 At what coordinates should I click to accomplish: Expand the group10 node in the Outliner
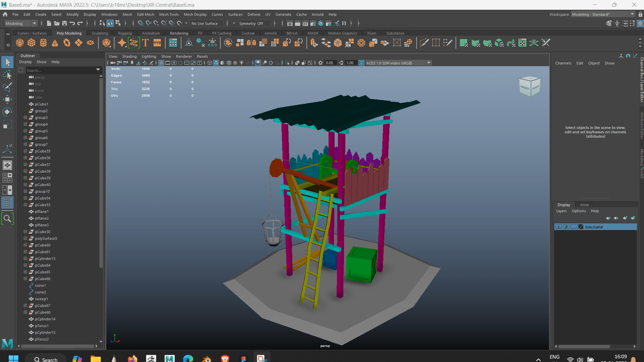(x=25, y=191)
